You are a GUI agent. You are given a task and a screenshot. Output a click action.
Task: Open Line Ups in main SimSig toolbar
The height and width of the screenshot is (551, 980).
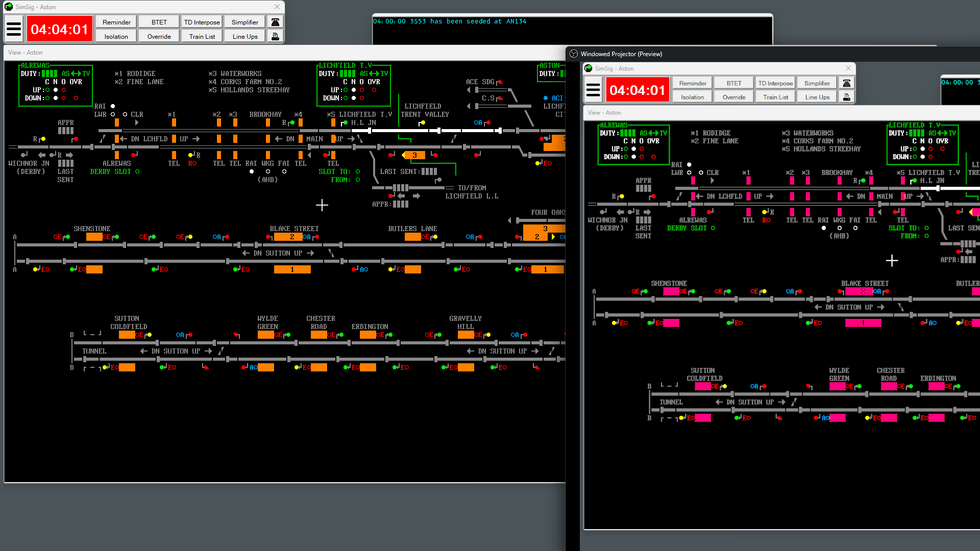pos(245,36)
